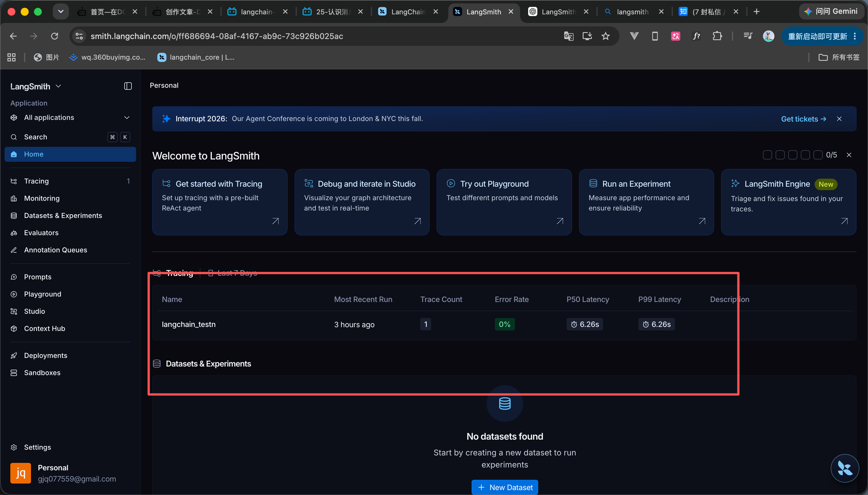Collapse the LangSmith sidebar panel icon
Viewport: 868px width, 495px height.
[128, 86]
